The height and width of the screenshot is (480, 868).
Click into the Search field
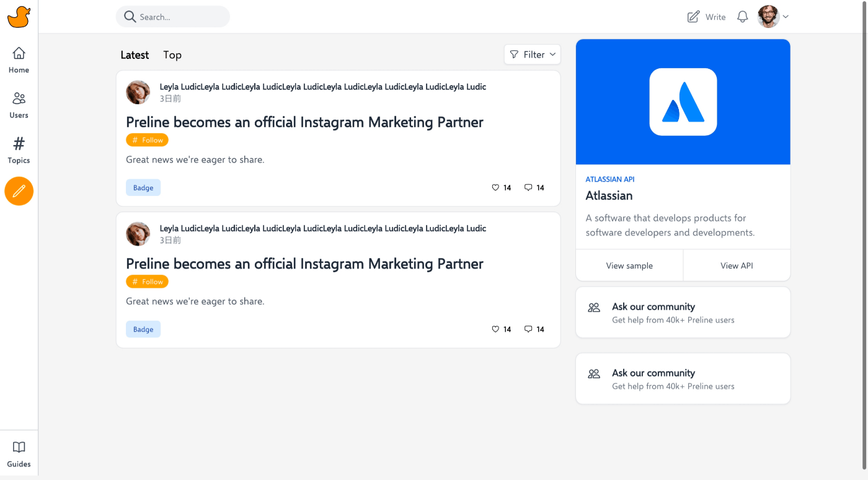(173, 17)
